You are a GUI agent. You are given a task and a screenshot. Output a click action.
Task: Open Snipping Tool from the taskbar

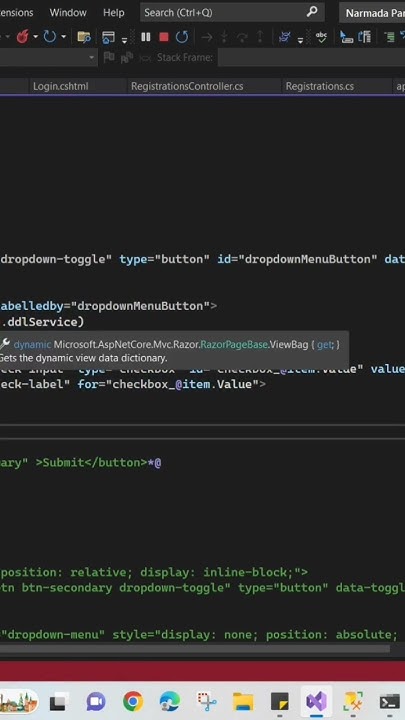point(207,702)
